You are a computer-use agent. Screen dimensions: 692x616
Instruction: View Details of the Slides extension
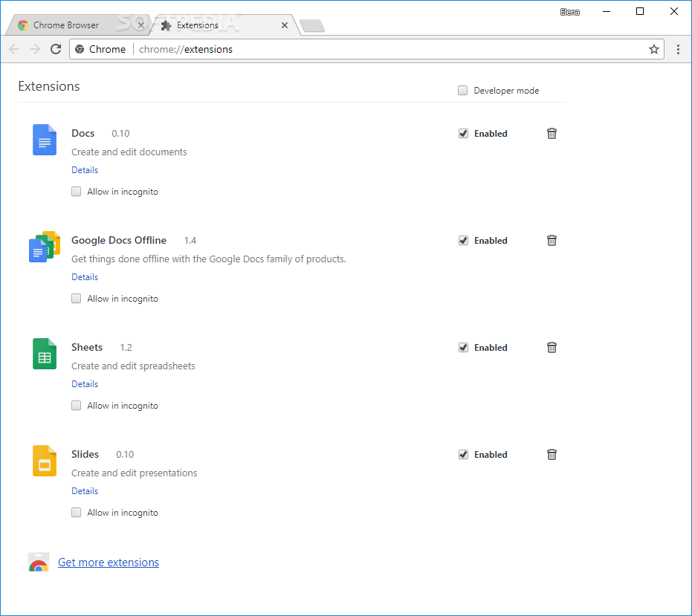coord(85,491)
